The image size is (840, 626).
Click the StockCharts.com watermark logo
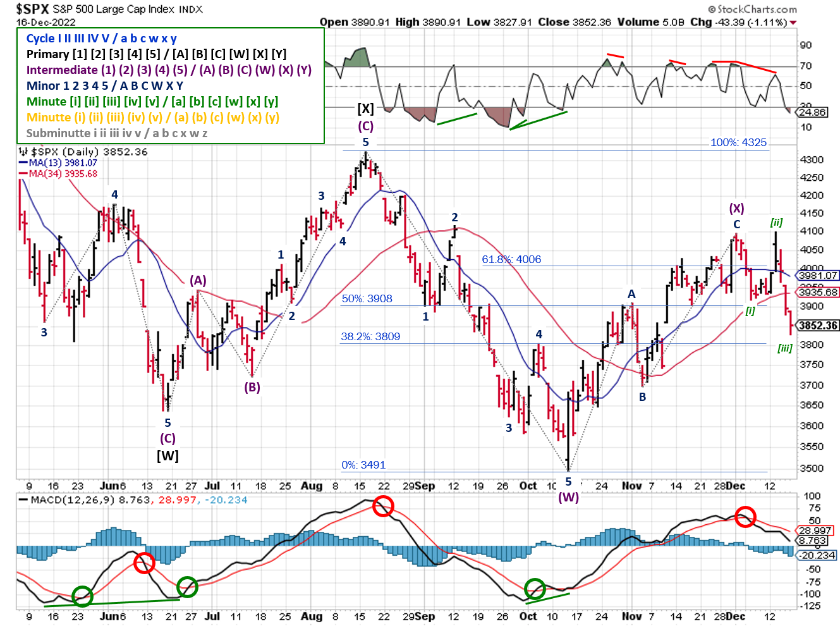point(752,9)
